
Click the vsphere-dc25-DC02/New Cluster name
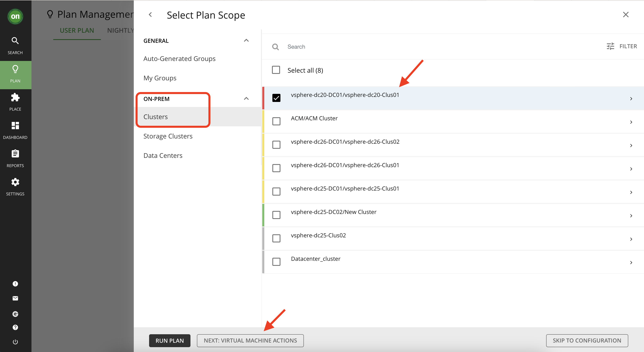[333, 212]
